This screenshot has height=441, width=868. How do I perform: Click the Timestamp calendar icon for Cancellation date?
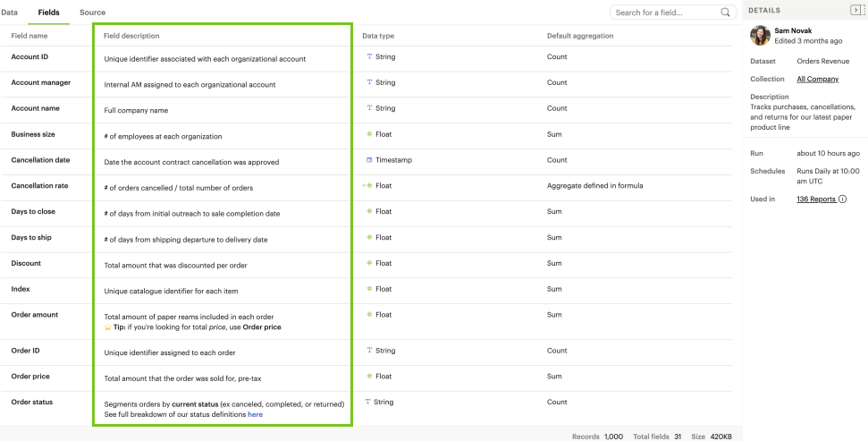tap(369, 159)
